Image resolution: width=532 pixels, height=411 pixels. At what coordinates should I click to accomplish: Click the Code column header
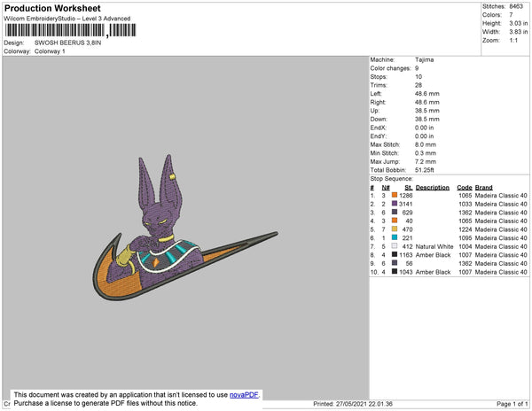coord(464,187)
